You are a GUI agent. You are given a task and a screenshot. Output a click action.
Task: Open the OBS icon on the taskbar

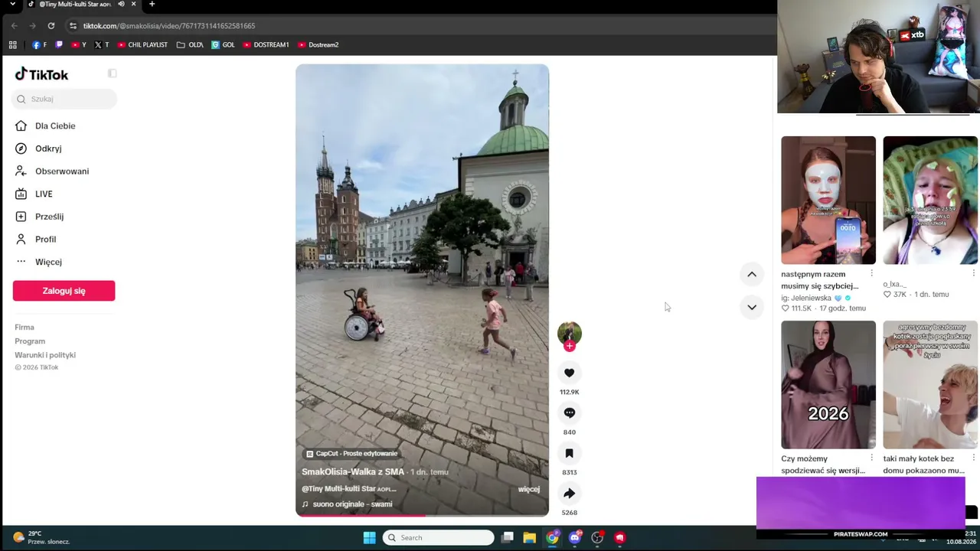597,538
